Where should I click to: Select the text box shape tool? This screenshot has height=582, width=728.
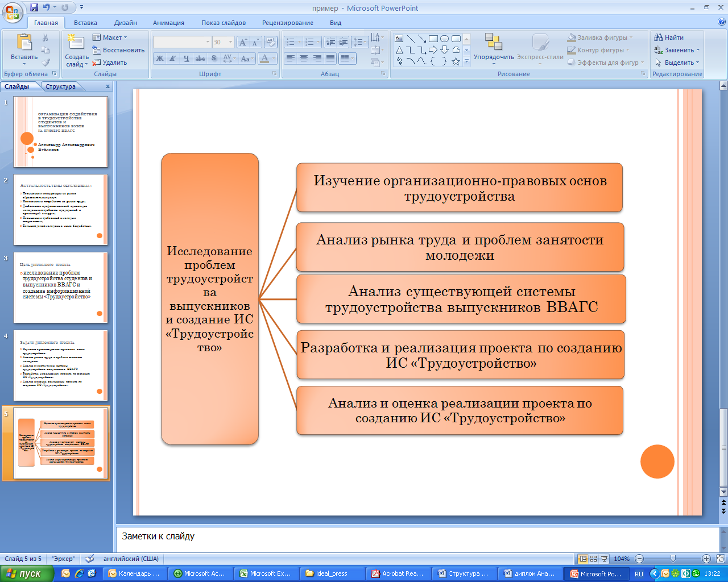click(399, 39)
